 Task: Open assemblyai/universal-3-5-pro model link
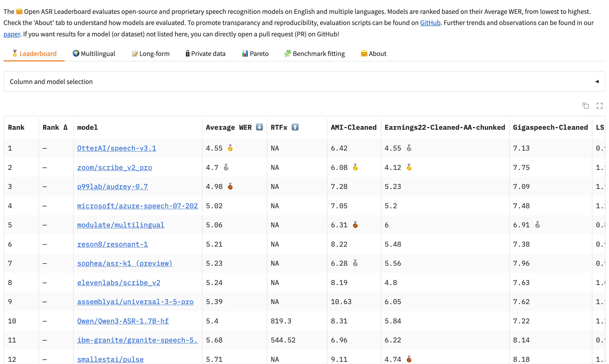tap(135, 302)
